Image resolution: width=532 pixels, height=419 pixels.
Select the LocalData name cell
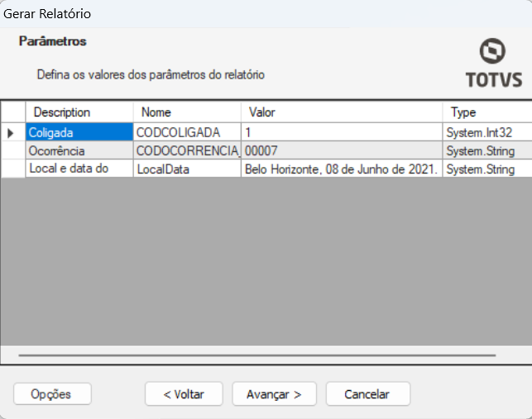coord(187,169)
